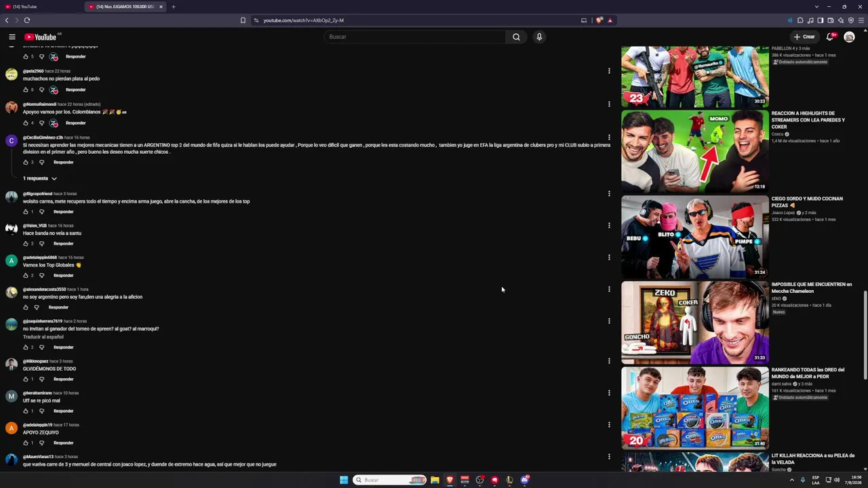Open the taskbar clock and date
This screenshot has height=488, width=868.
coord(853,480)
